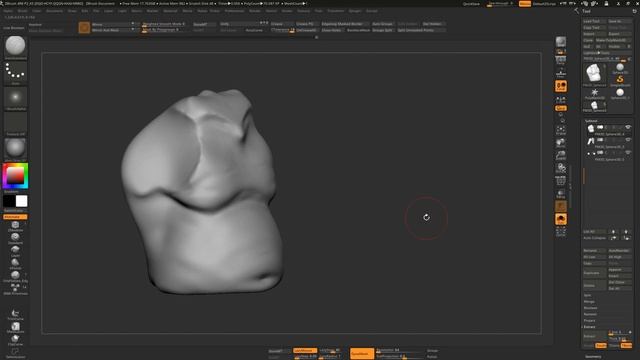Select the MaskLasso brush
Viewport: 640px width, 360px height.
pyautogui.click(x=15, y=327)
